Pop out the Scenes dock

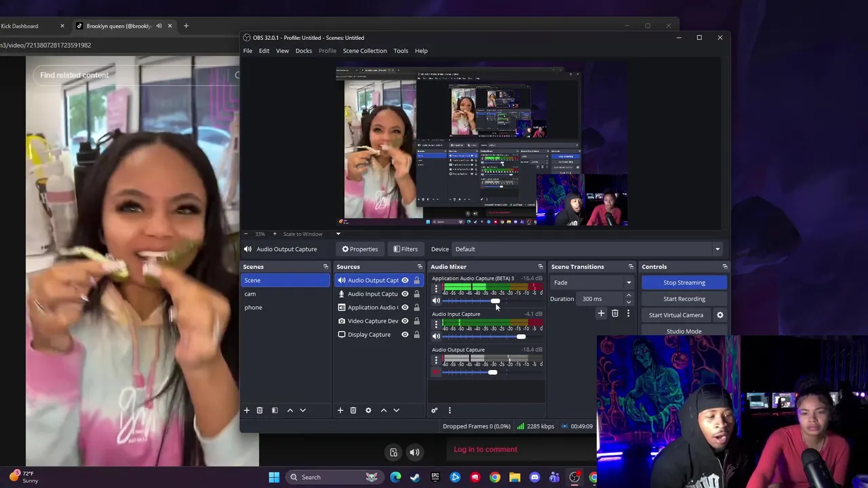[x=325, y=266]
